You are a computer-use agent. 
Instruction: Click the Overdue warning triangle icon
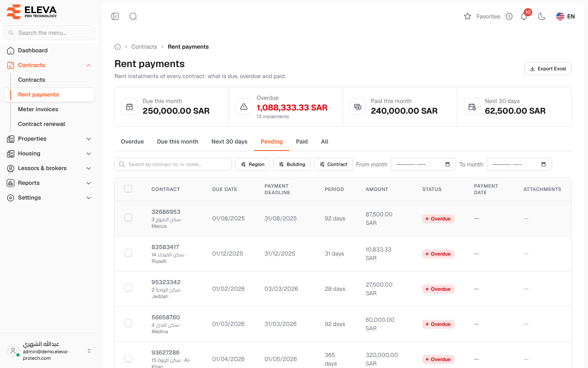(244, 107)
